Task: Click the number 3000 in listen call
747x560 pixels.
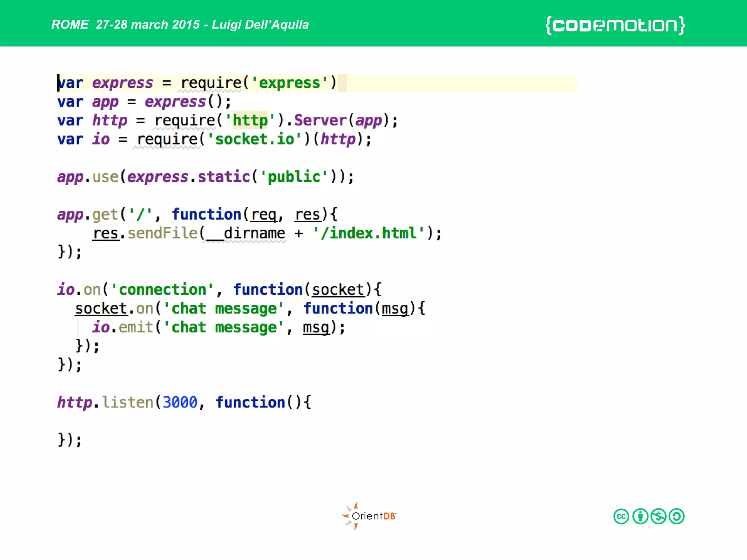Action: [x=180, y=402]
